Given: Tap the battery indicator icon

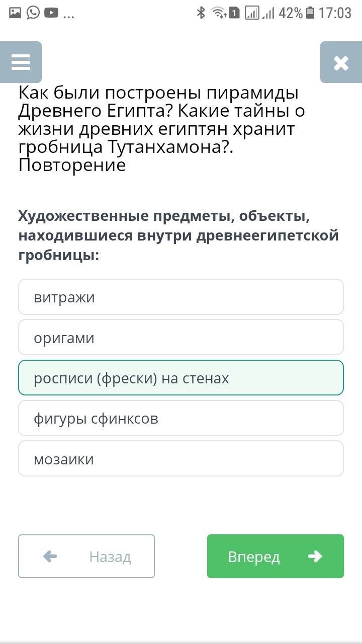Looking at the screenshot, I should tap(310, 13).
